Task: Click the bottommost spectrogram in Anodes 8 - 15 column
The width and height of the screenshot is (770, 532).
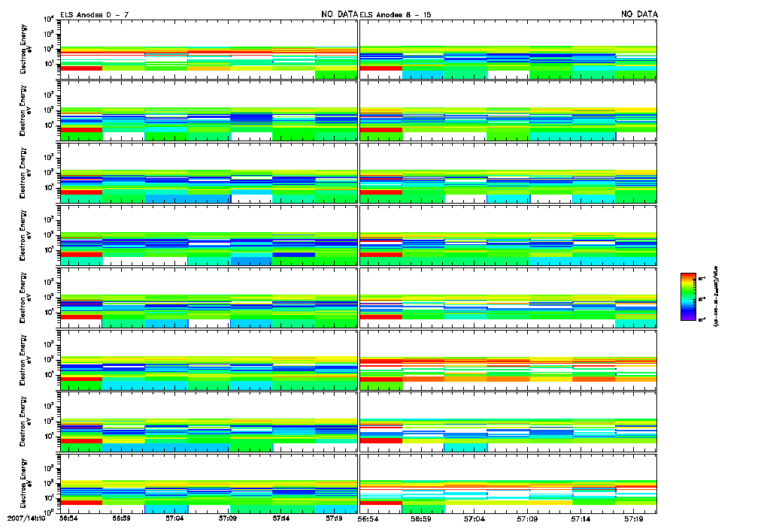Action: (508, 485)
